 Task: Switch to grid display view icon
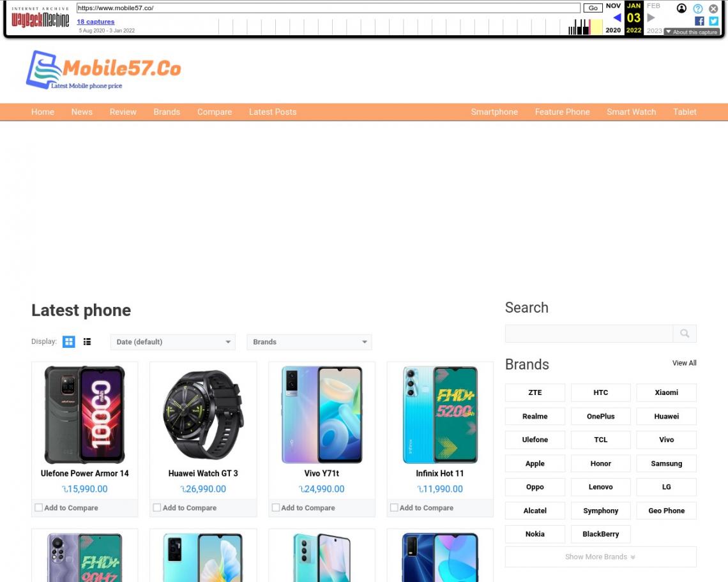coord(69,341)
